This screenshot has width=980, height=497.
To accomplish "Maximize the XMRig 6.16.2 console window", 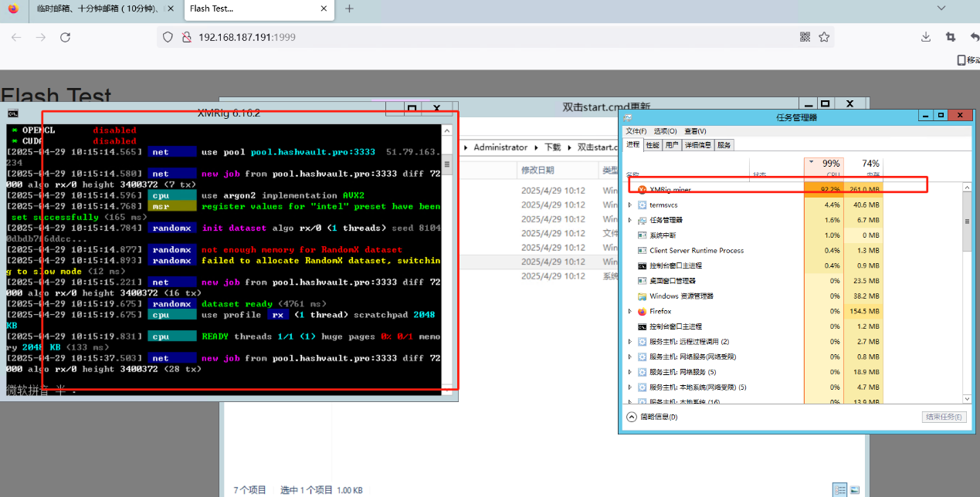I will click(x=412, y=109).
